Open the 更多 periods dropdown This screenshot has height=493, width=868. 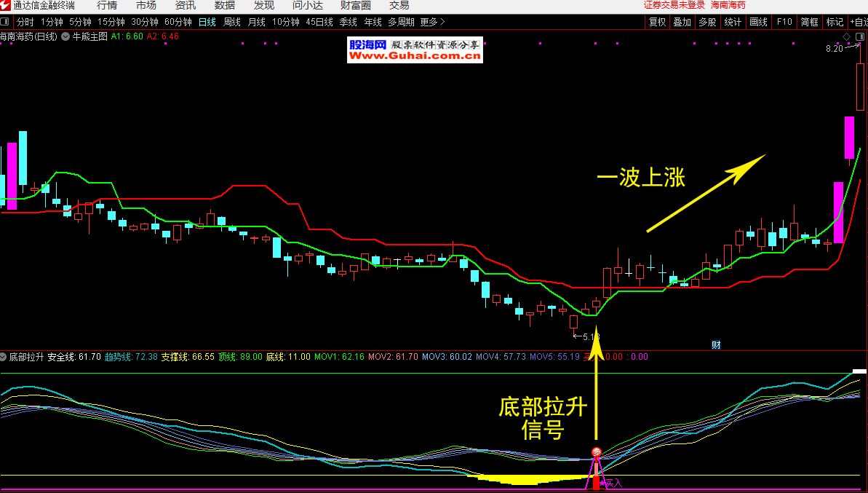pos(432,22)
